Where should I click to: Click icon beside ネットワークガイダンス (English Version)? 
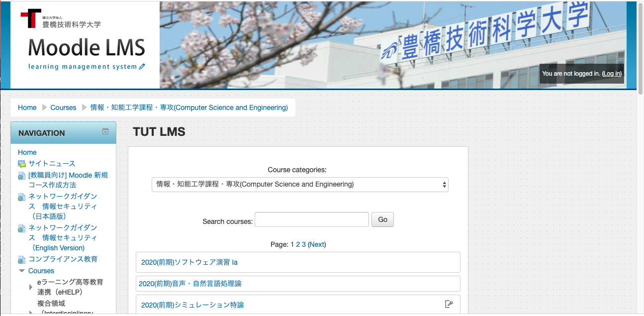(22, 228)
